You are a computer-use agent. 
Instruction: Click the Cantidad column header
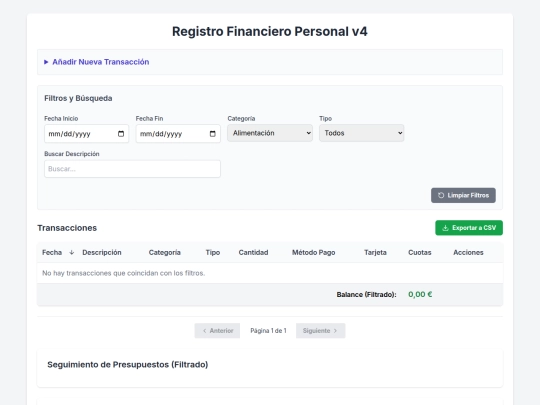(x=253, y=252)
